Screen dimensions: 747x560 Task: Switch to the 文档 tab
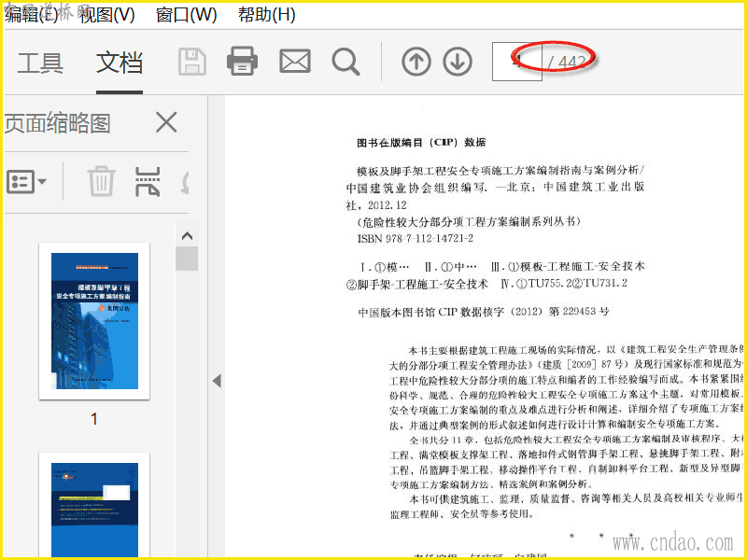pos(120,63)
